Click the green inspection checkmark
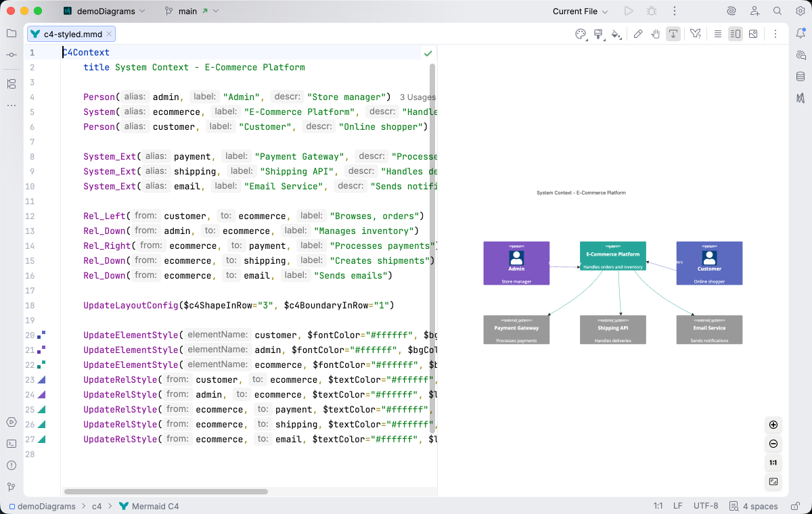The height and width of the screenshot is (514, 812). pos(428,53)
